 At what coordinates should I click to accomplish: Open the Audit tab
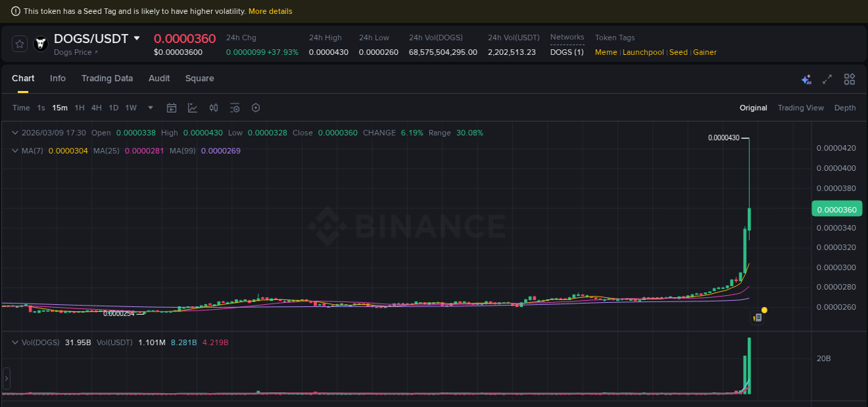coord(158,78)
